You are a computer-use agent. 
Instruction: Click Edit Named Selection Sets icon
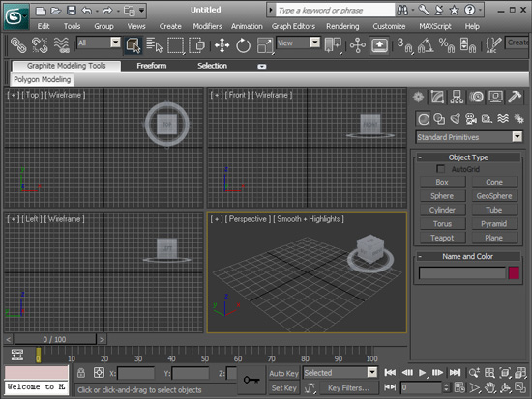click(493, 45)
